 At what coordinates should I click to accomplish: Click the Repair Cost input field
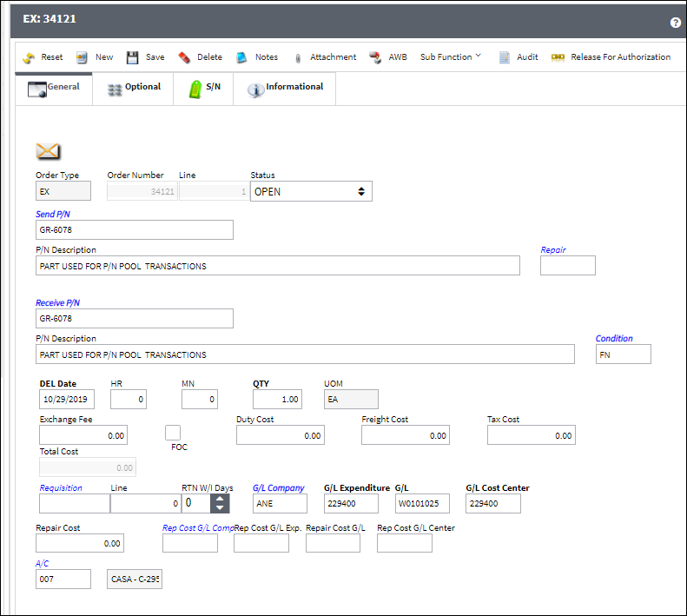(80, 543)
